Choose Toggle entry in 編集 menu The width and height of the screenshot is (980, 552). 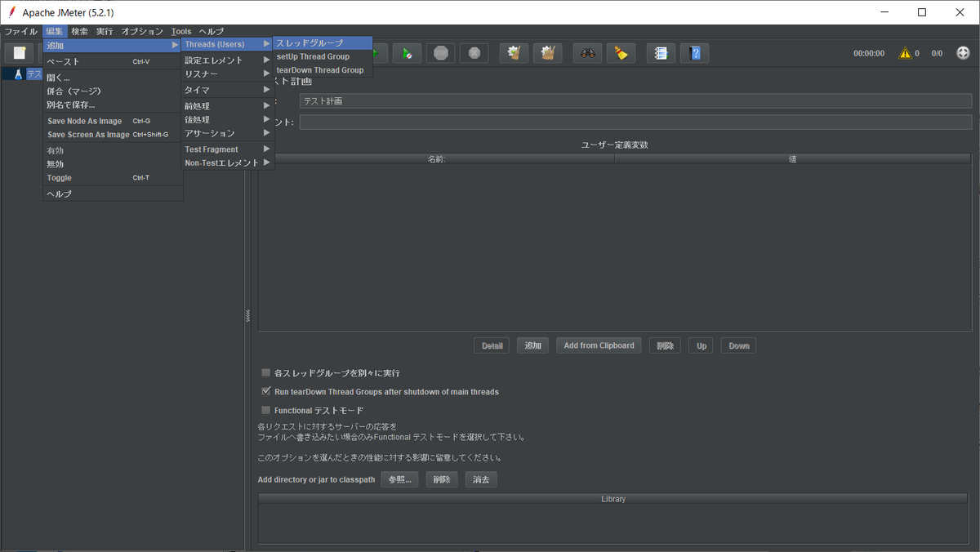click(113, 177)
